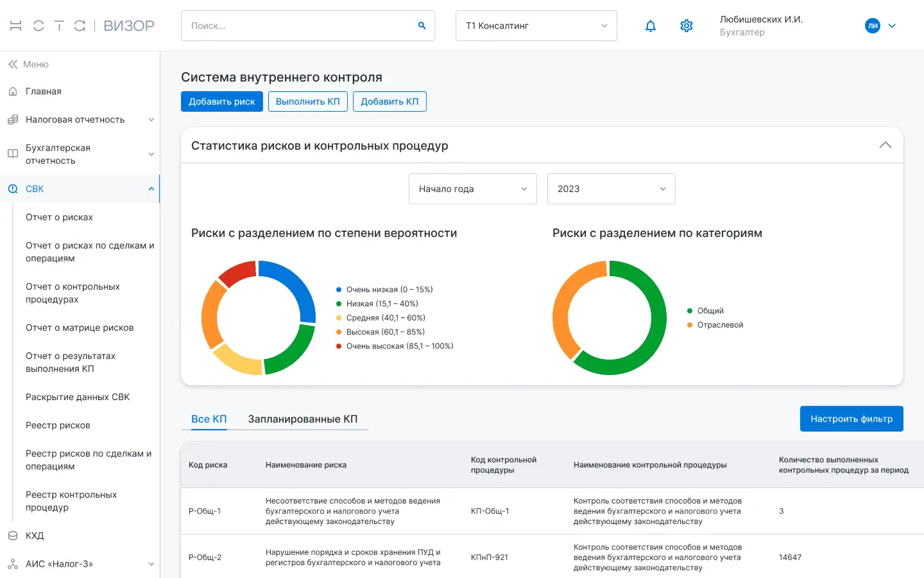924x578 pixels.
Task: Click the КХД database icon
Action: [x=13, y=536]
